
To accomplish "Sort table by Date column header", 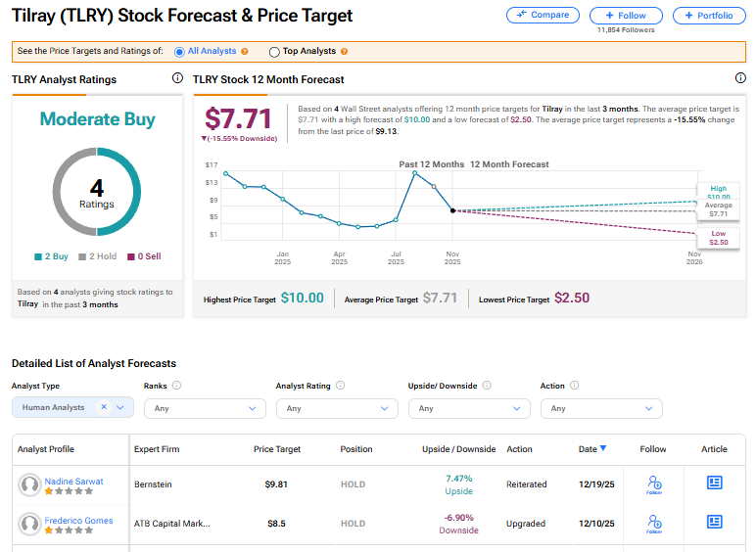I will click(591, 449).
